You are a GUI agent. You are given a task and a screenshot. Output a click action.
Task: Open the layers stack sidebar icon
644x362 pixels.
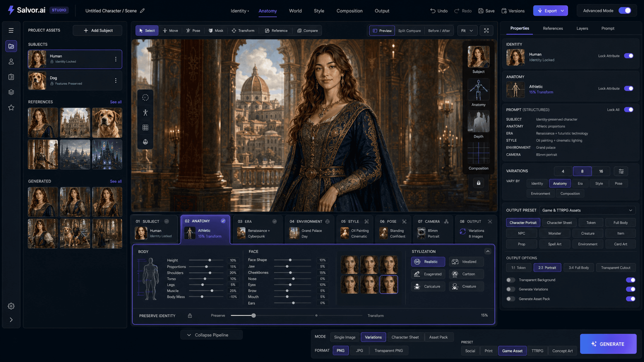[x=11, y=92]
